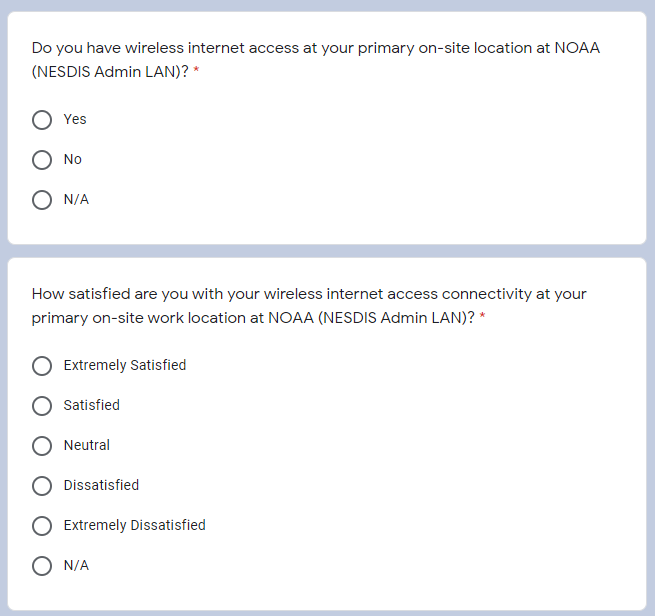Select the 'No' radio button
This screenshot has height=616, width=655.
coord(42,160)
